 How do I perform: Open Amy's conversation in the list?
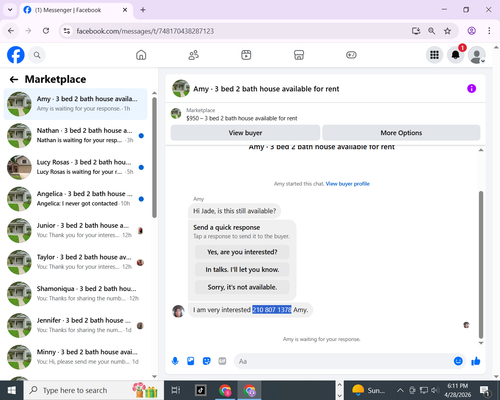click(75, 104)
